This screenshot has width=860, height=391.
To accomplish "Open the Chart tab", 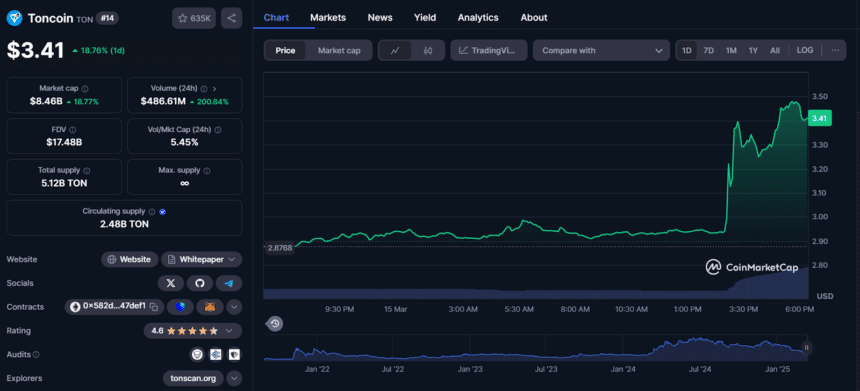I will (276, 18).
